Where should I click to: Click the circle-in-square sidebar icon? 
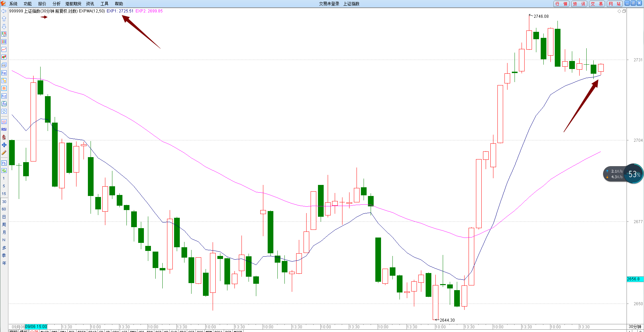tap(4, 111)
